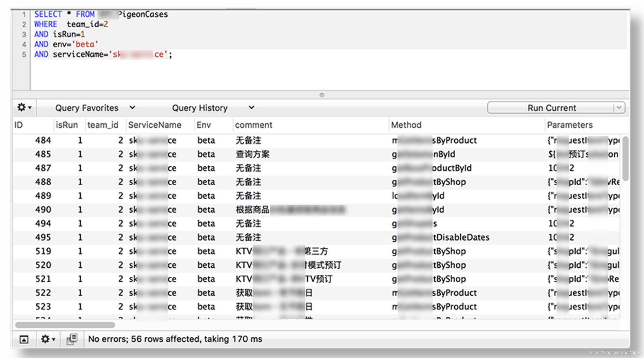This screenshot has height=358, width=644.
Task: Click the Method cell ending 'tDisableDates'
Action: click(x=441, y=237)
